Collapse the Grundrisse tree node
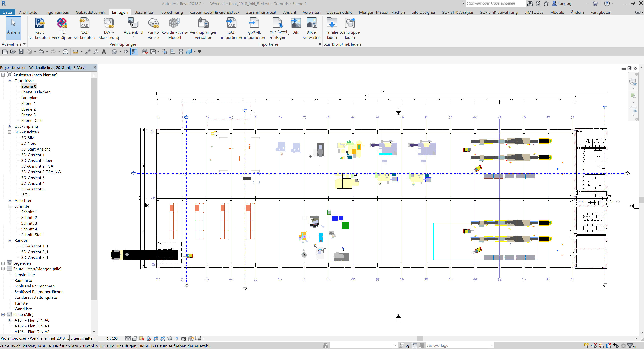The width and height of the screenshot is (644, 349). pyautogui.click(x=10, y=81)
